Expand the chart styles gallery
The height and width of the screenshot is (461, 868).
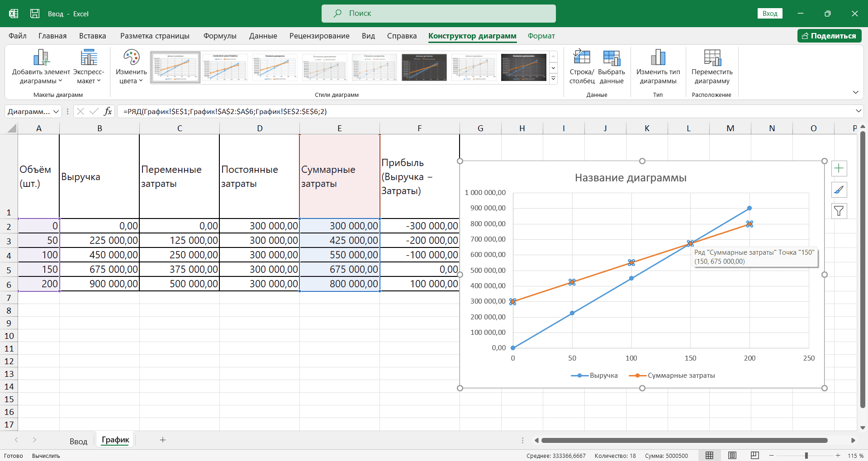pyautogui.click(x=553, y=79)
